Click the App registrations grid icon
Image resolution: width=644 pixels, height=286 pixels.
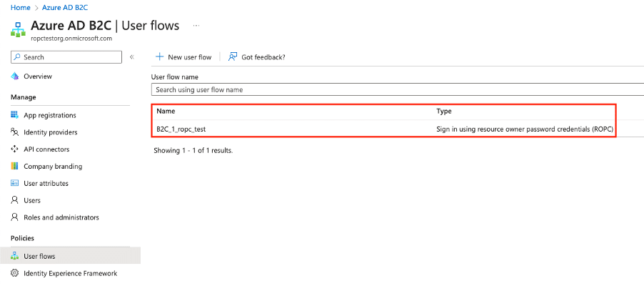(15, 115)
